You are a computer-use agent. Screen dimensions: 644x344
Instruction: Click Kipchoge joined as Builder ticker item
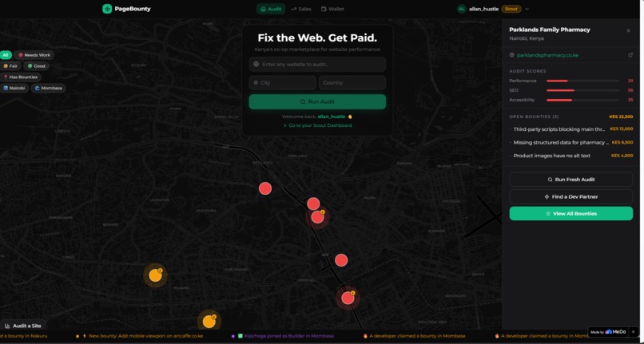[x=283, y=336]
